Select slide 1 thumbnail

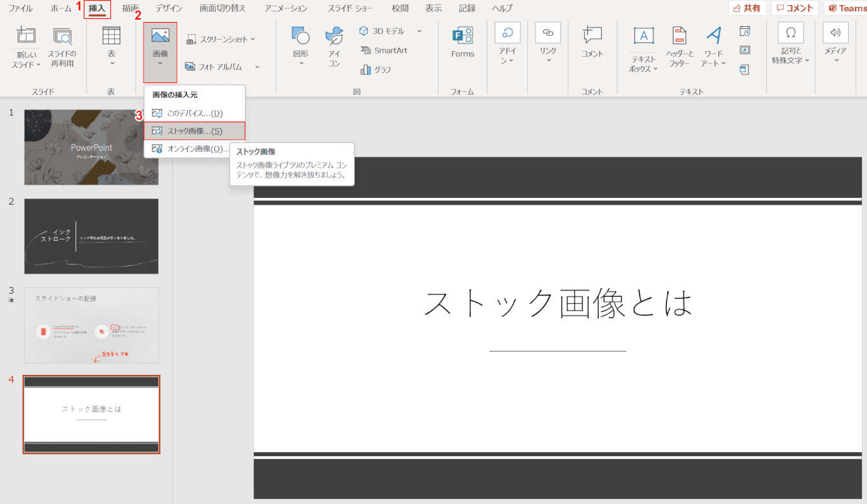tap(91, 147)
